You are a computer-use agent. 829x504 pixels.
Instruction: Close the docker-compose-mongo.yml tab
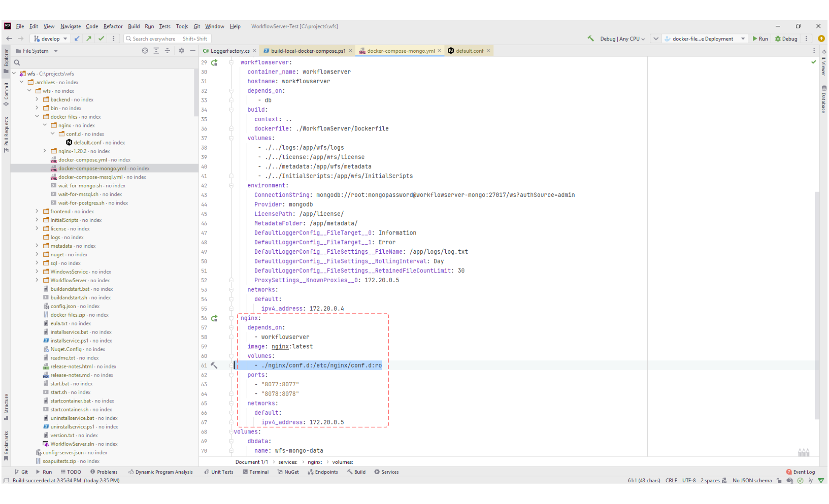pos(439,51)
